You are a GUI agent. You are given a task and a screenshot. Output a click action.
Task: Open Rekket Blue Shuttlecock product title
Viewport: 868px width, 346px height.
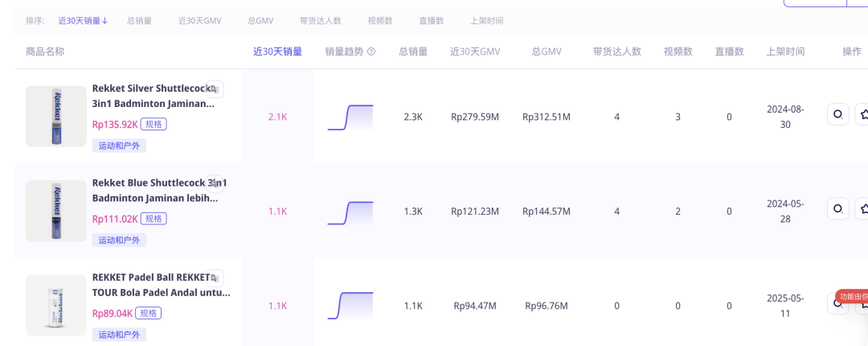(159, 190)
